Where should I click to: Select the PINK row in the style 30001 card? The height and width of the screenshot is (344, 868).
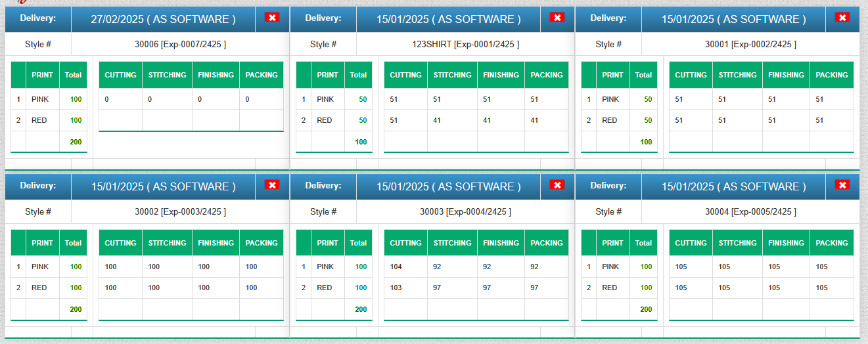pyautogui.click(x=610, y=99)
